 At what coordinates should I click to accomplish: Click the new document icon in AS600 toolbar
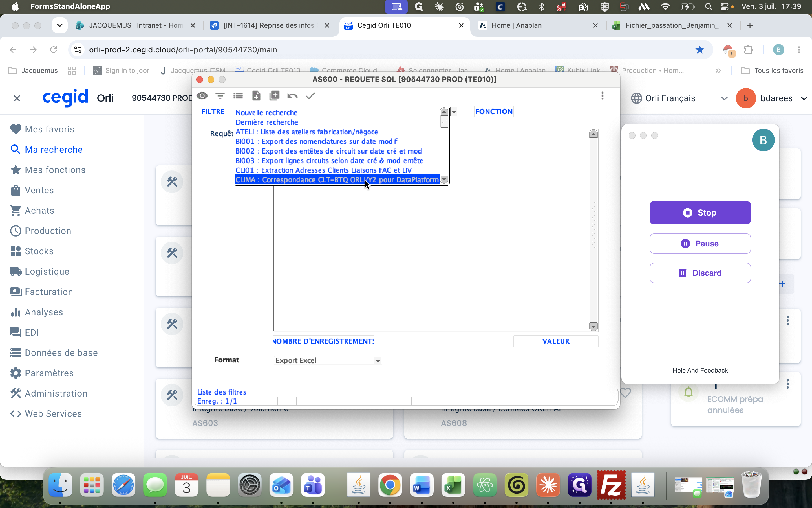pos(256,96)
